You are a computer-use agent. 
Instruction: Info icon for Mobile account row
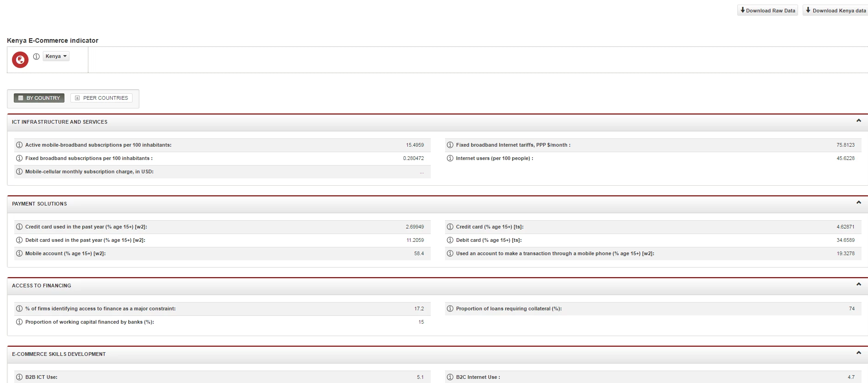(x=19, y=253)
